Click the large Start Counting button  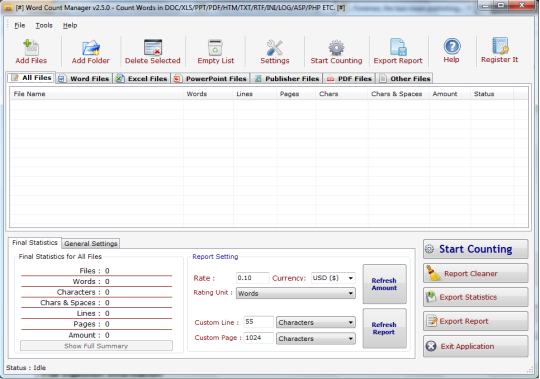476,249
